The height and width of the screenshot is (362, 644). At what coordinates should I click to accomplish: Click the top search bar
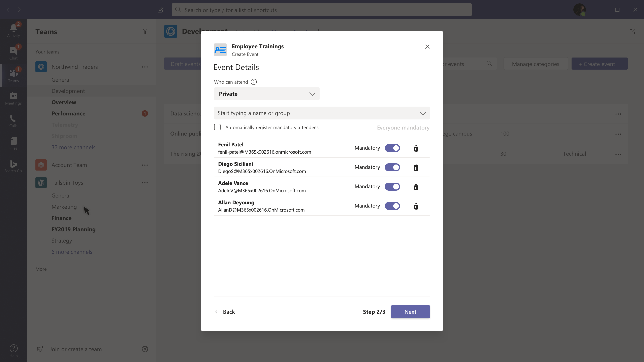322,10
